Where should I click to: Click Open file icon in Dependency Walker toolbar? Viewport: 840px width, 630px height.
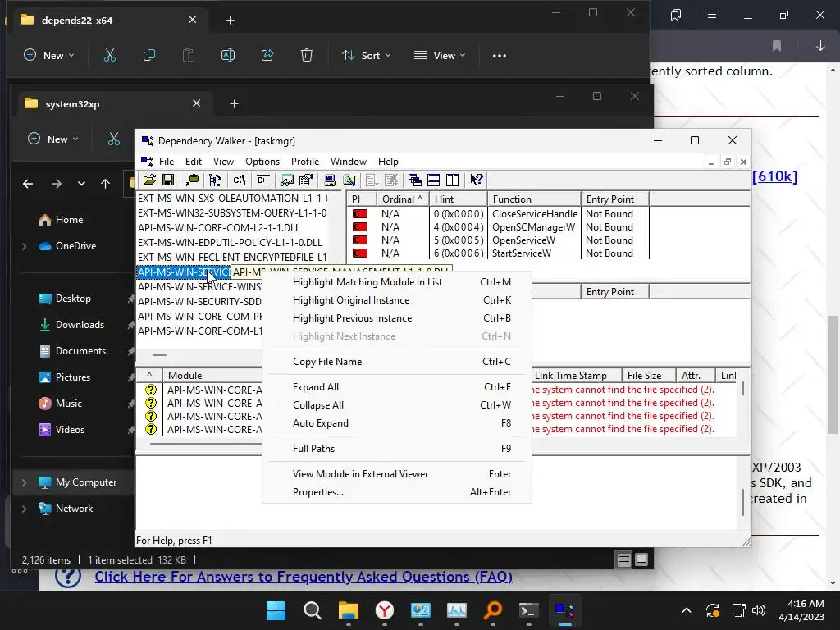tap(149, 180)
